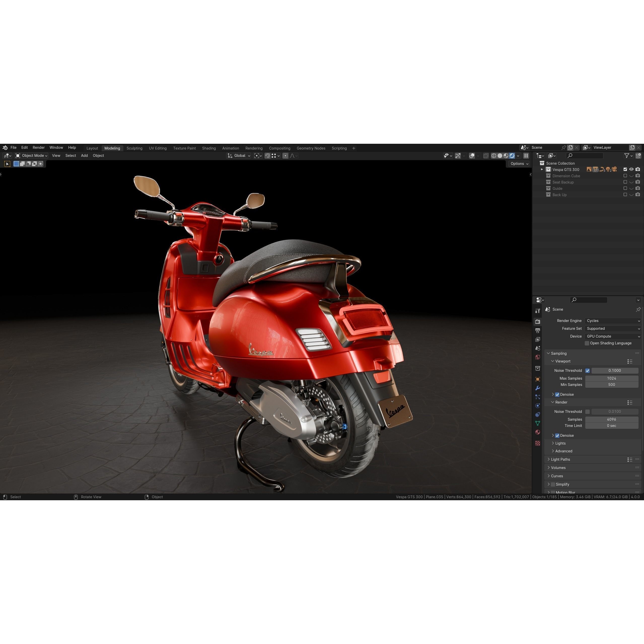Toggle proportional editing
The height and width of the screenshot is (644, 644).
285,156
